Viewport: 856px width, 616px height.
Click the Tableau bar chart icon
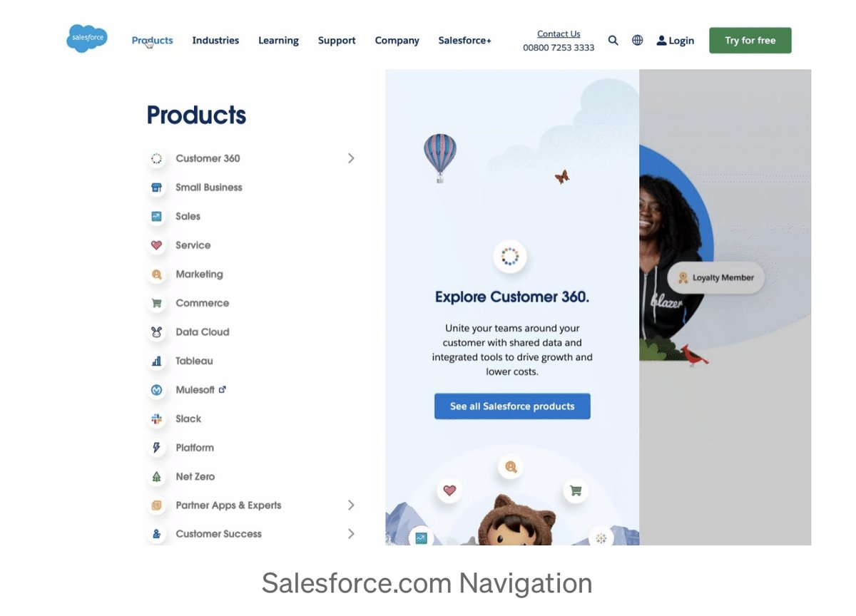click(156, 361)
